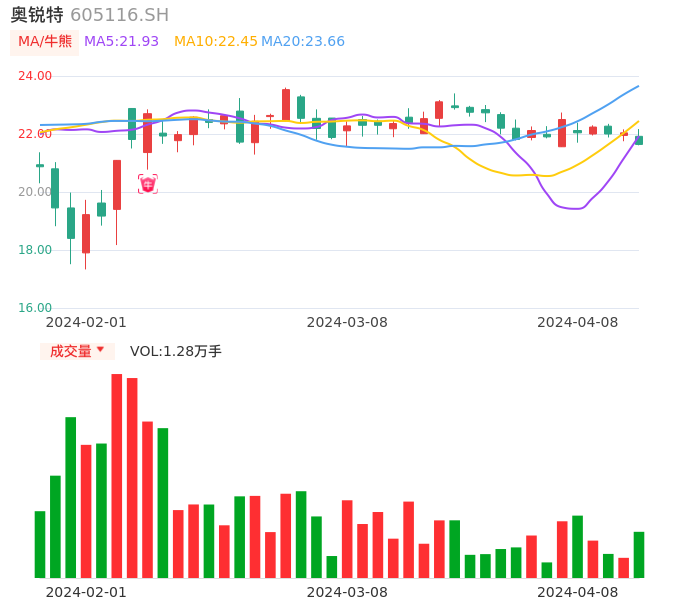Viewport: 686px width, 606px height.
Task: Click the 2024-04-08 date under volume chart
Action: 578,592
